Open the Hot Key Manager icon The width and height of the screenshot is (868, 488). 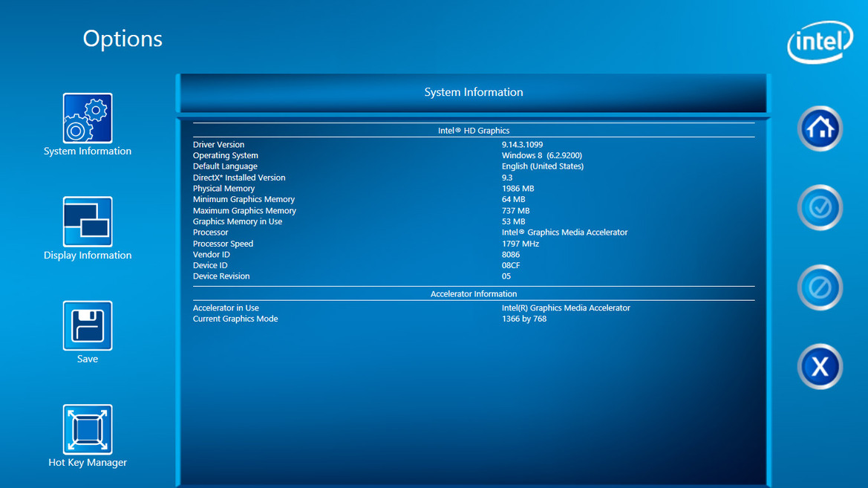[x=88, y=429]
